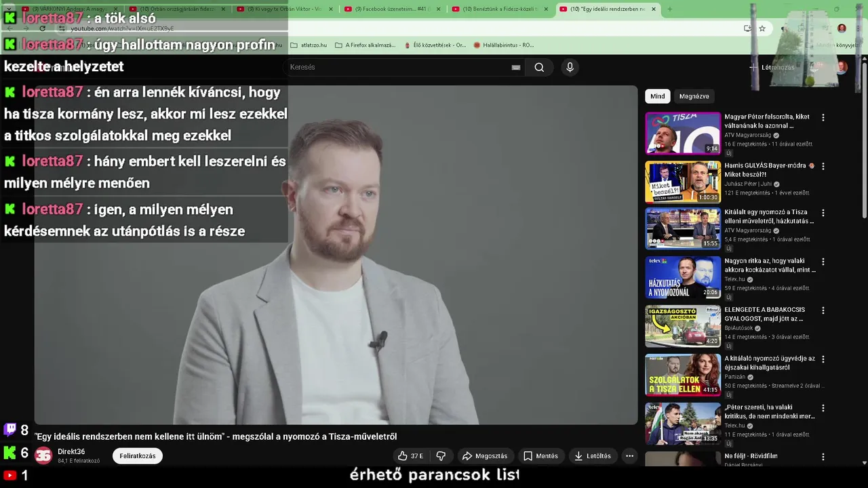The image size is (868, 488).
Task: Open title Nagyon ritka az, hogy valaki
Action: click(x=769, y=265)
